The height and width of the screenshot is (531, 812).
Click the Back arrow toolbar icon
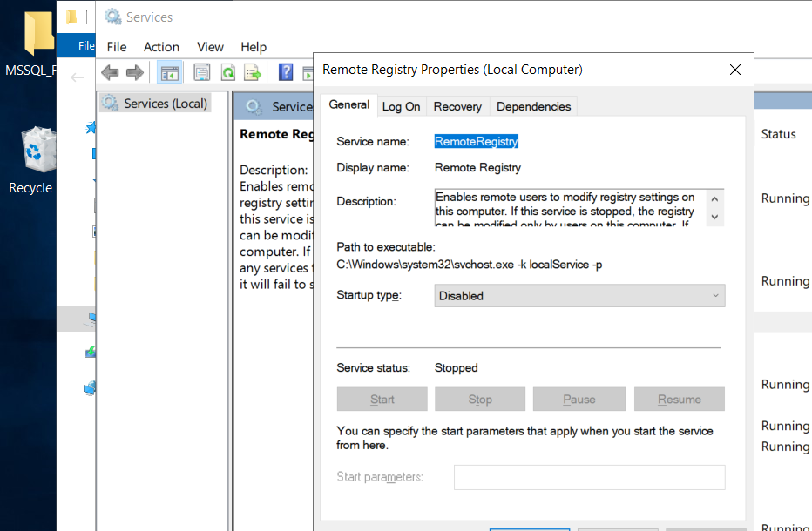pyautogui.click(x=110, y=72)
